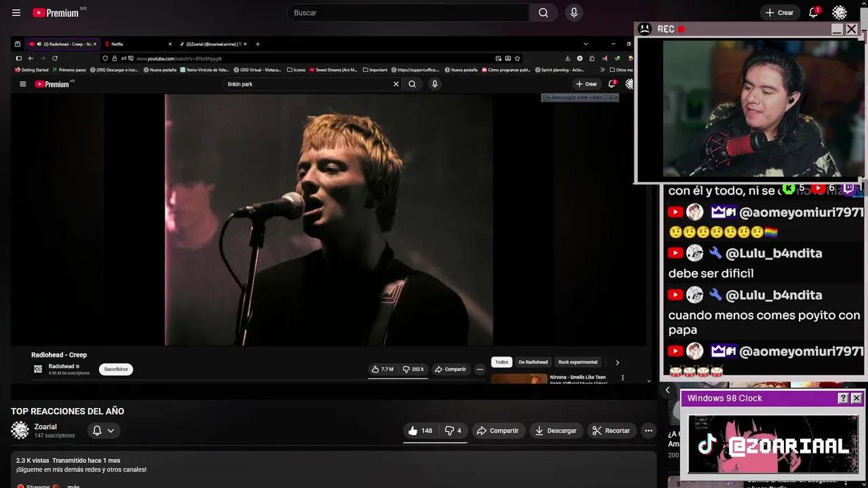Dislike Radiohead video showing 202 k
This screenshot has width=868, height=488.
click(414, 369)
